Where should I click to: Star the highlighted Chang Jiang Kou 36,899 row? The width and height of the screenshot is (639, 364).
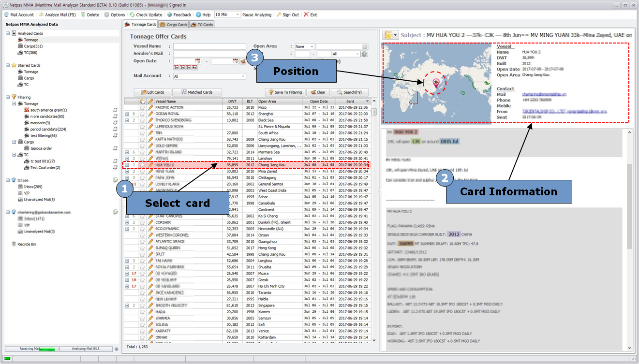click(x=142, y=165)
